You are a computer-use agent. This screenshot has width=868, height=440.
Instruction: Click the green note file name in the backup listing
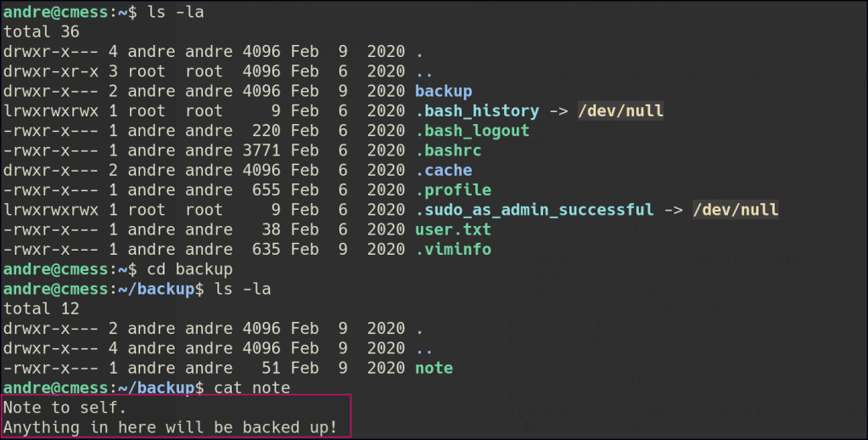434,368
